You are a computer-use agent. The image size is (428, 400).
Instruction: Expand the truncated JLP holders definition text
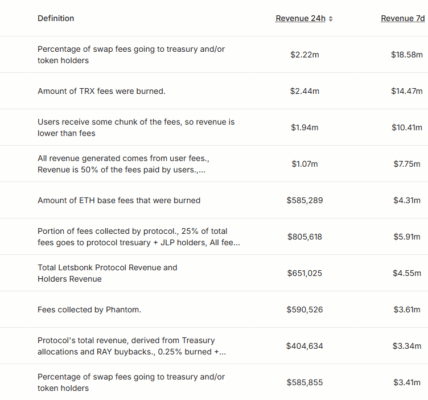(139, 237)
